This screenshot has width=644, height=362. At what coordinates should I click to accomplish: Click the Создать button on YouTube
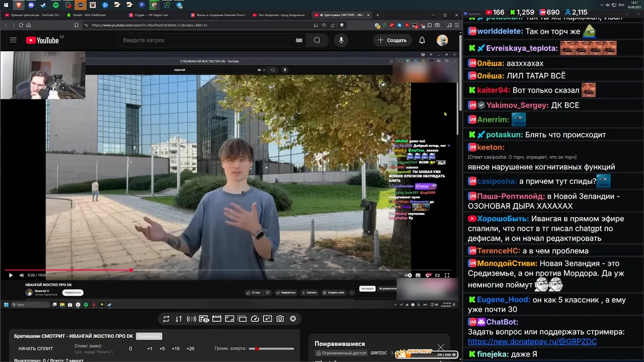pyautogui.click(x=392, y=40)
